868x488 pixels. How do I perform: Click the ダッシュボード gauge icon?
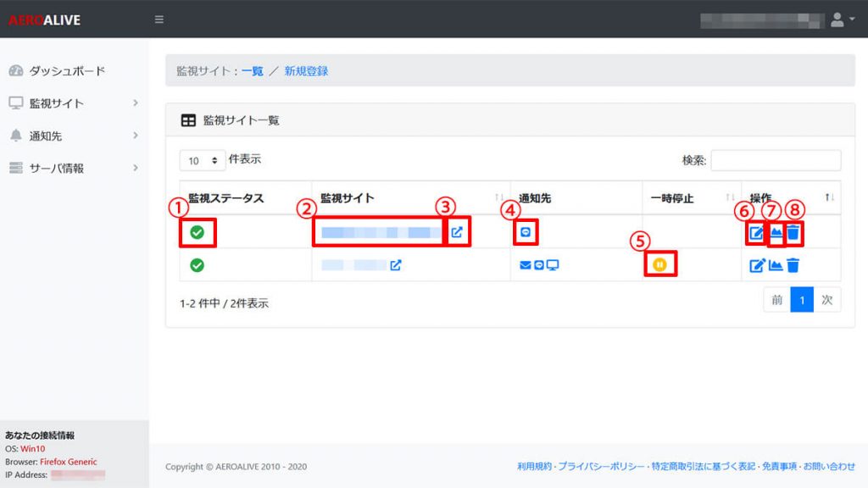pos(16,71)
